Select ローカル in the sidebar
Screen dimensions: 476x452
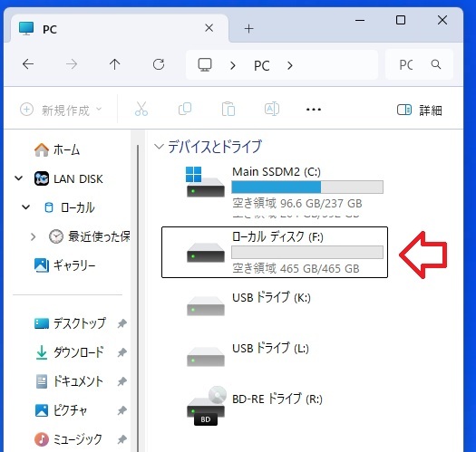(70, 207)
